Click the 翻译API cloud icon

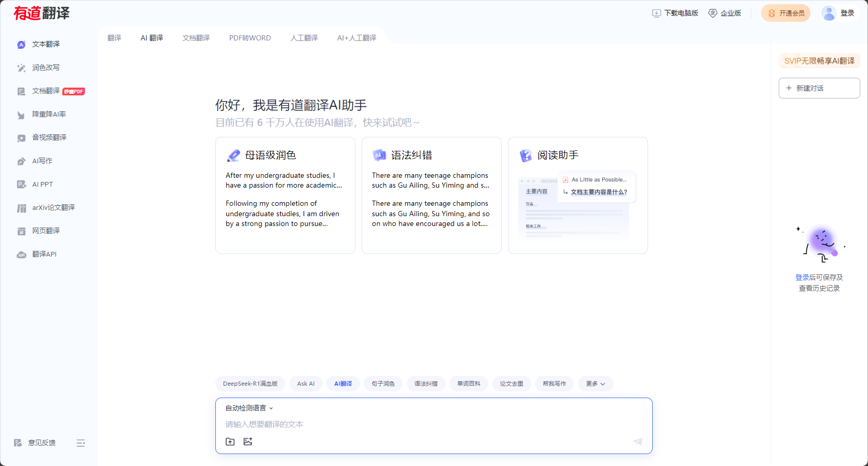pyautogui.click(x=21, y=255)
